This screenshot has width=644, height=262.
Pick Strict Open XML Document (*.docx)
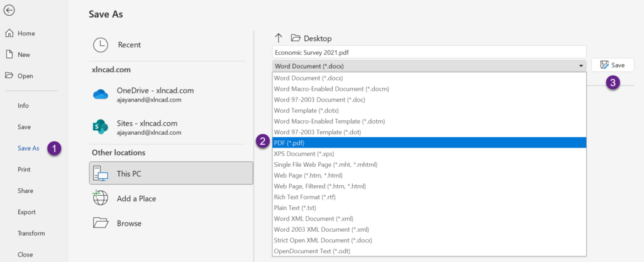(429, 240)
